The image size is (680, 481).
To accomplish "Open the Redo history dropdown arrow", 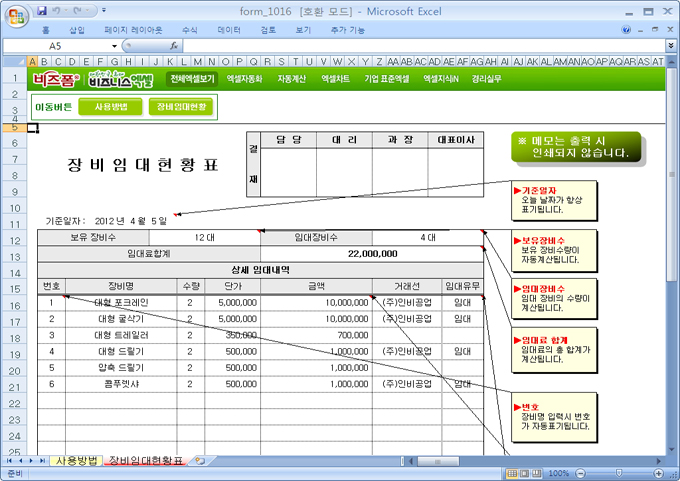I will pyautogui.click(x=87, y=10).
